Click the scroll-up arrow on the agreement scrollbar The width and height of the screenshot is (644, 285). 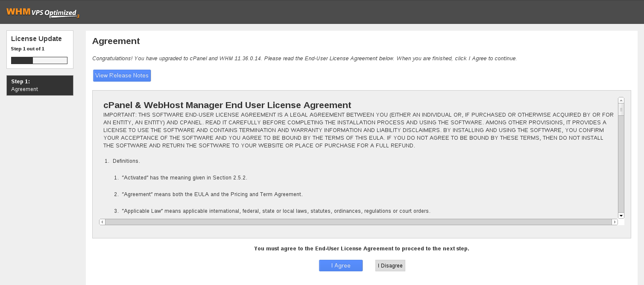621,99
